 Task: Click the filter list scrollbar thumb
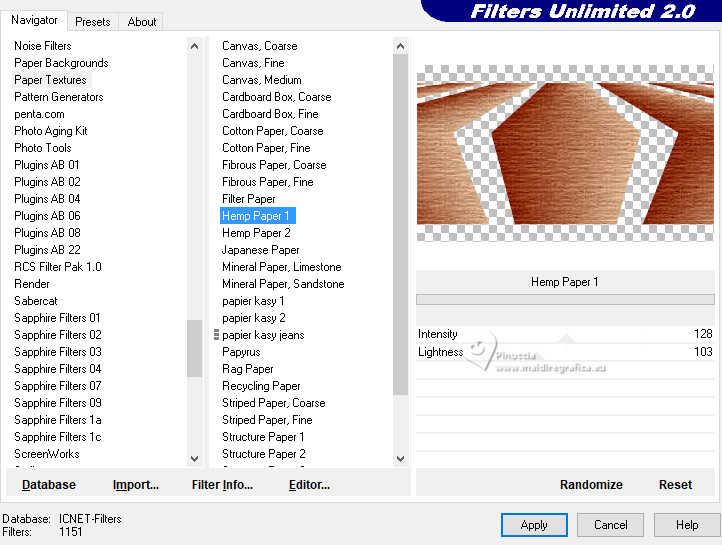pyautogui.click(x=401, y=224)
